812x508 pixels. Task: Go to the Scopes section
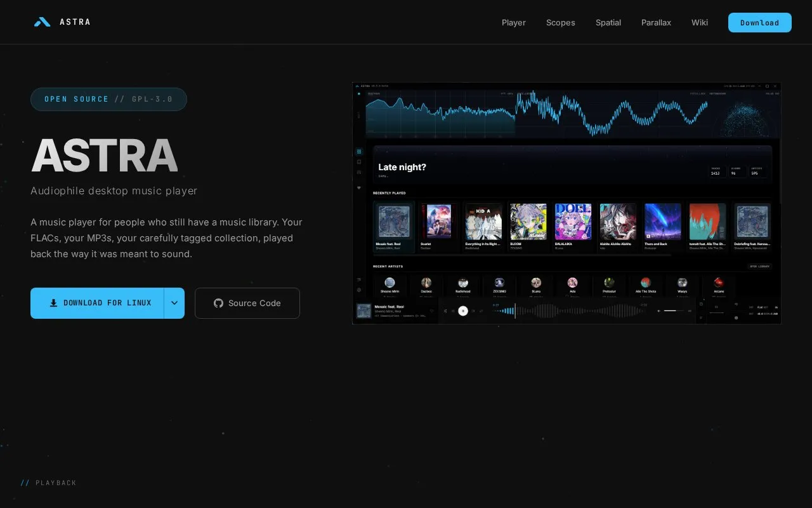point(561,22)
